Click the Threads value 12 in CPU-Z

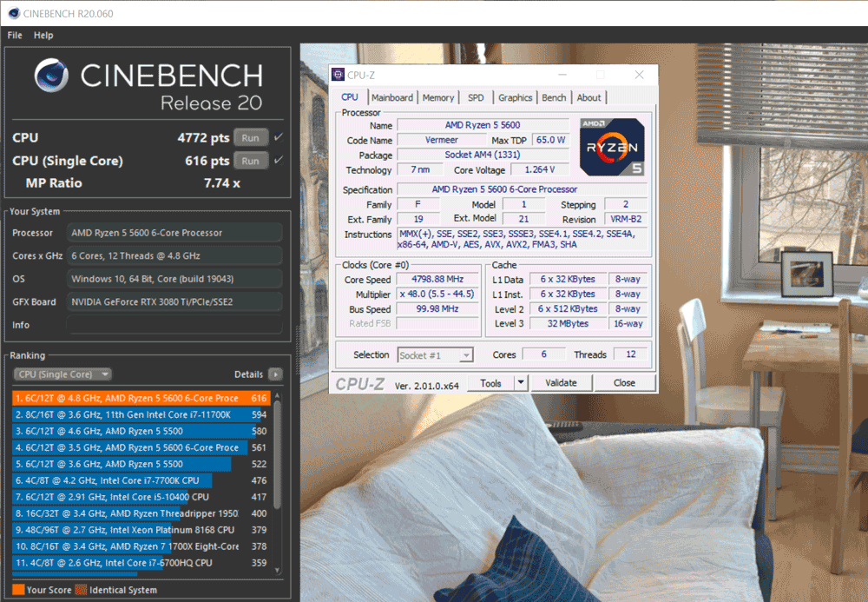click(x=630, y=354)
